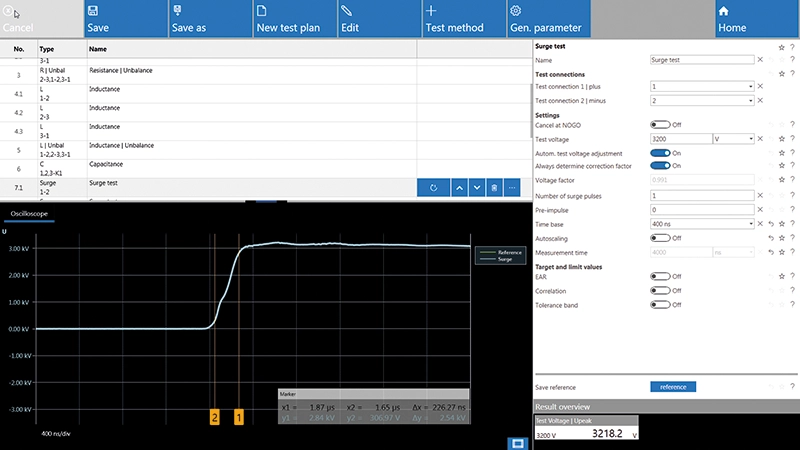Delete the Surge test step
Viewport: 800px width, 450px height.
[494, 187]
